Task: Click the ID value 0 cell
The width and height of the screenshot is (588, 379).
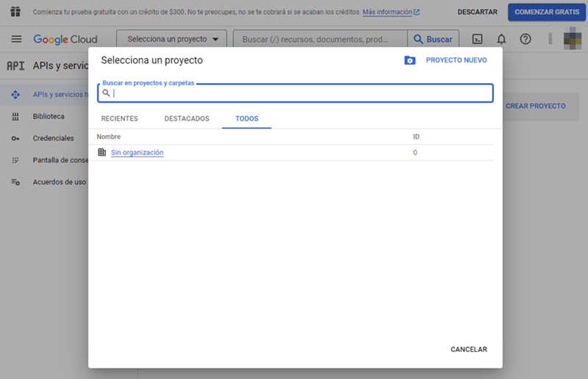Action: (415, 153)
